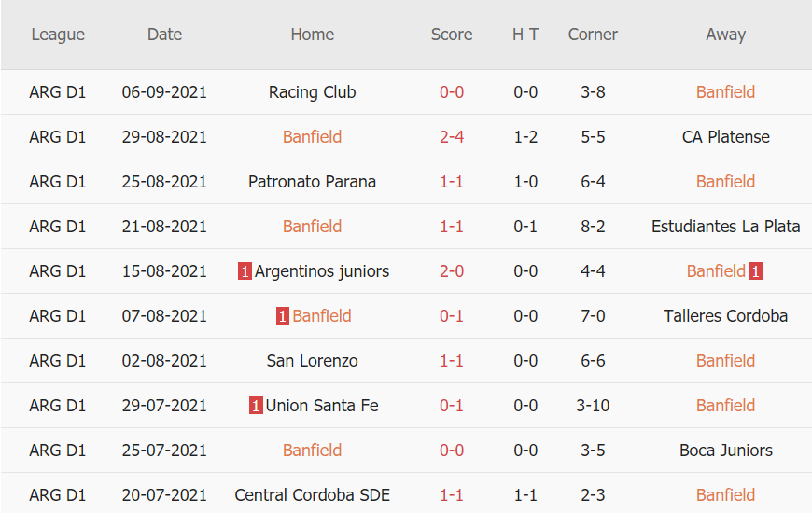Open Patronato Parana team page
The height and width of the screenshot is (513, 812).
tap(312, 182)
